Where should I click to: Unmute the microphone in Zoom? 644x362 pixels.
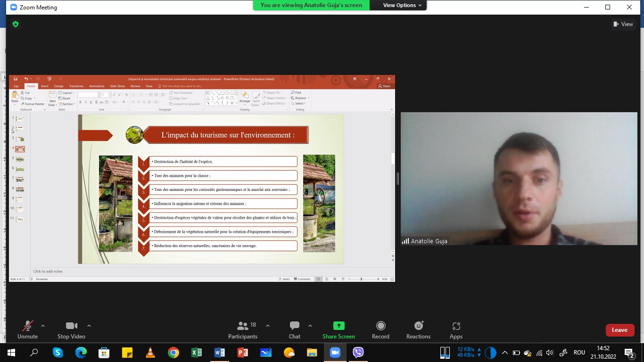(x=27, y=329)
